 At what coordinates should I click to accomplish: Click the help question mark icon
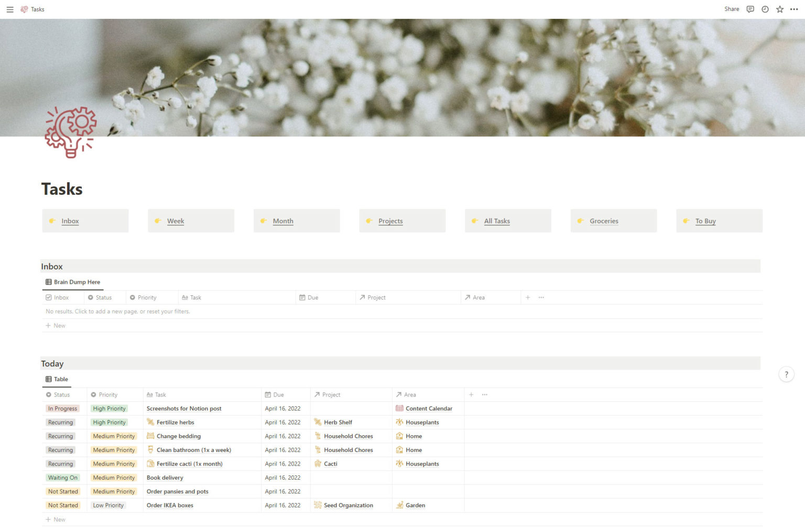(786, 374)
